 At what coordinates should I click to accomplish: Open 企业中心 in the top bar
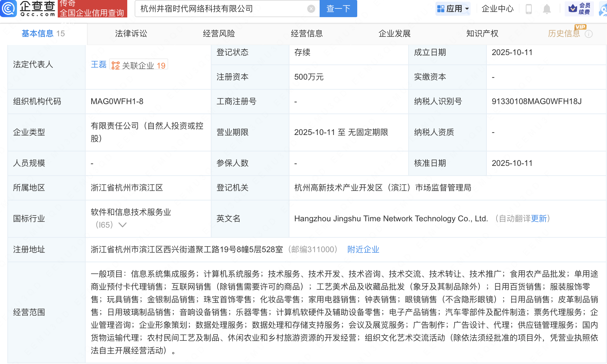(497, 9)
